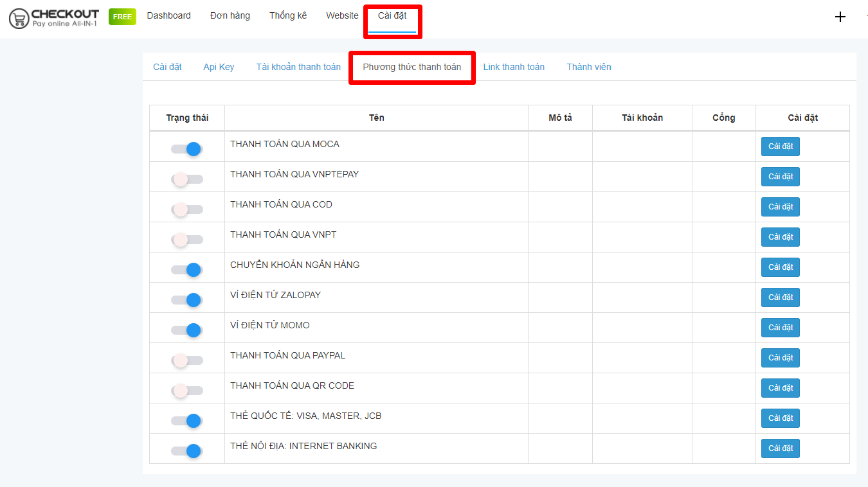Open the Thành viên tab

coord(589,67)
